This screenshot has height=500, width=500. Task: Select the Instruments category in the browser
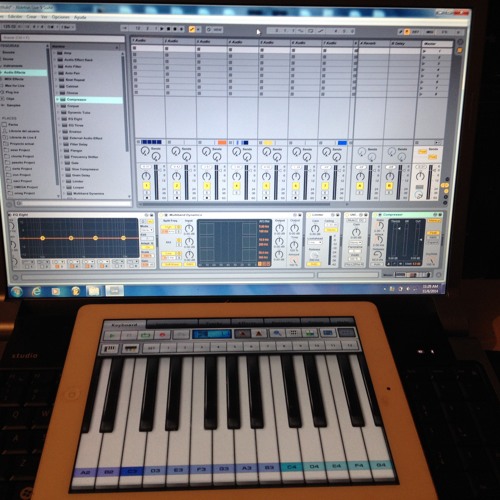(x=13, y=66)
